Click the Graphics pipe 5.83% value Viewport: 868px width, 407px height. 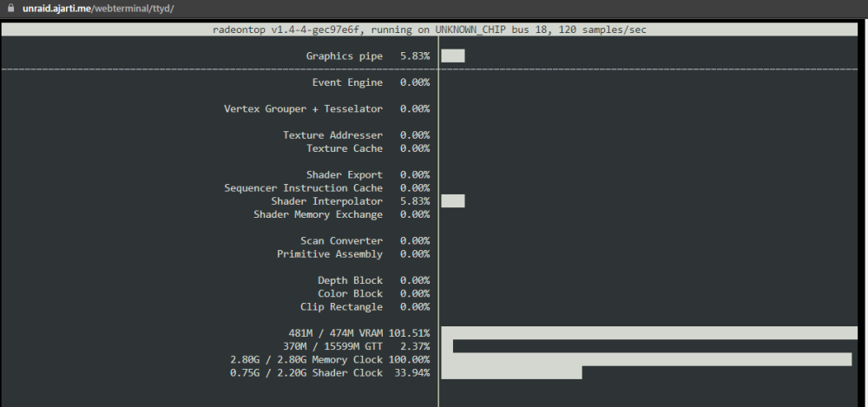pos(415,56)
